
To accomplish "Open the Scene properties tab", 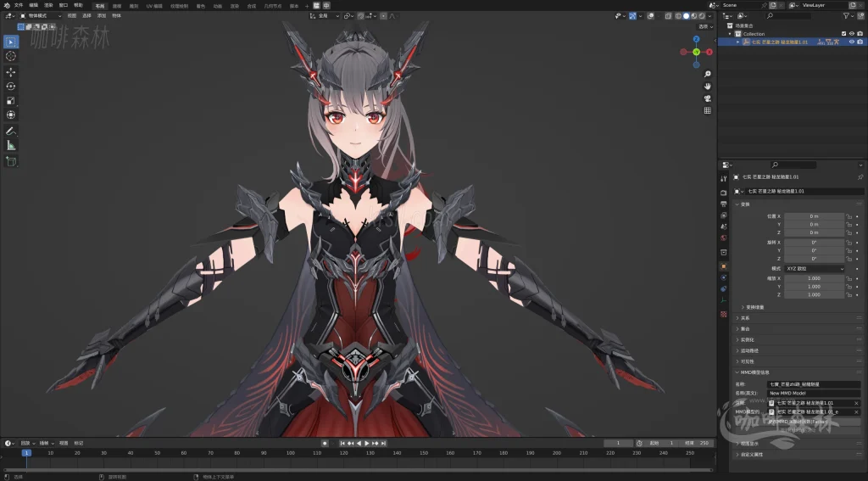I will pyautogui.click(x=724, y=227).
